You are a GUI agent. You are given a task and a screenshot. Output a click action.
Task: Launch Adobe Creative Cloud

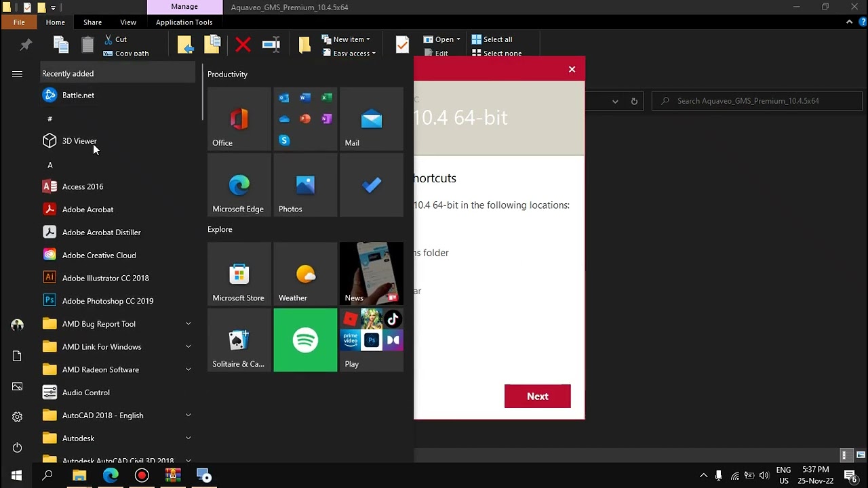tap(117, 256)
